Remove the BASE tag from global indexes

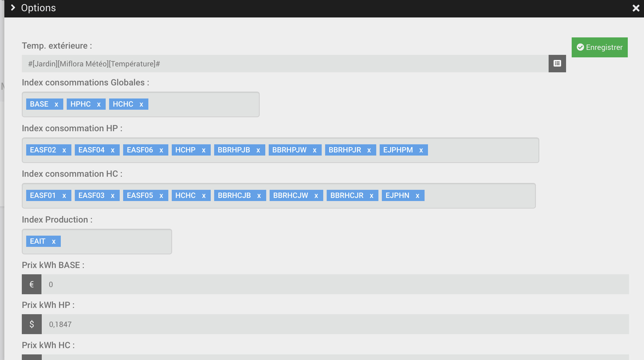(x=56, y=104)
